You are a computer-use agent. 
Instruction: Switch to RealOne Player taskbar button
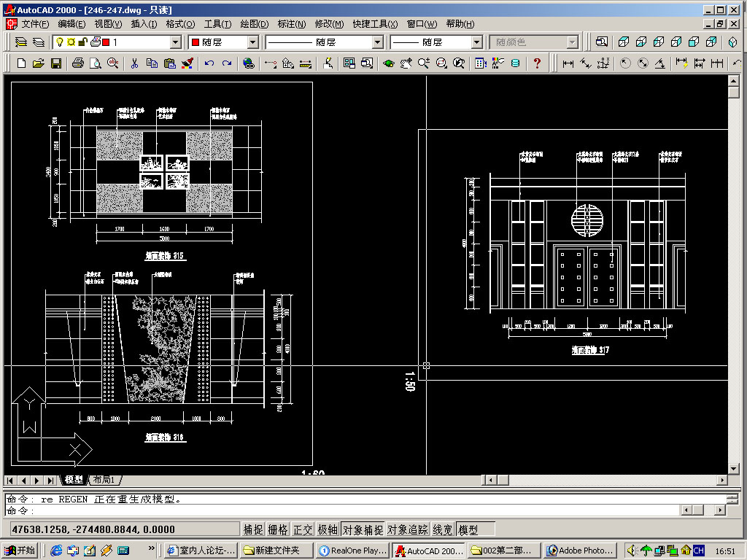[x=352, y=551]
